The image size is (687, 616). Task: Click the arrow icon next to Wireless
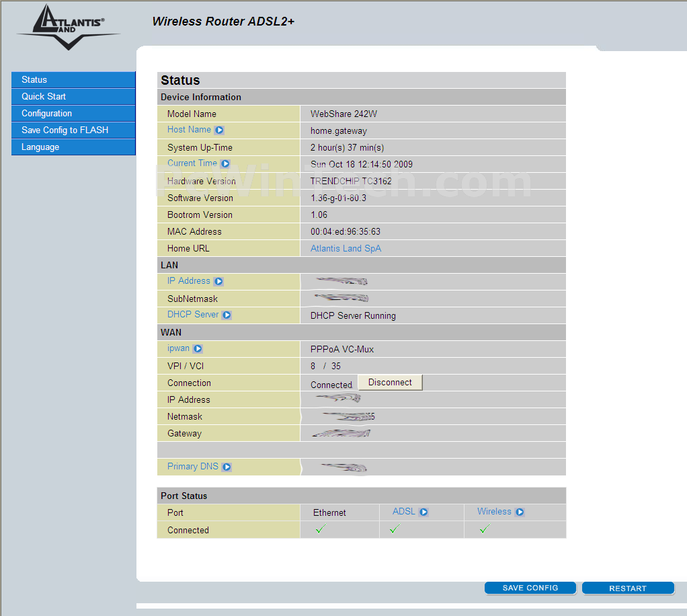point(520,512)
